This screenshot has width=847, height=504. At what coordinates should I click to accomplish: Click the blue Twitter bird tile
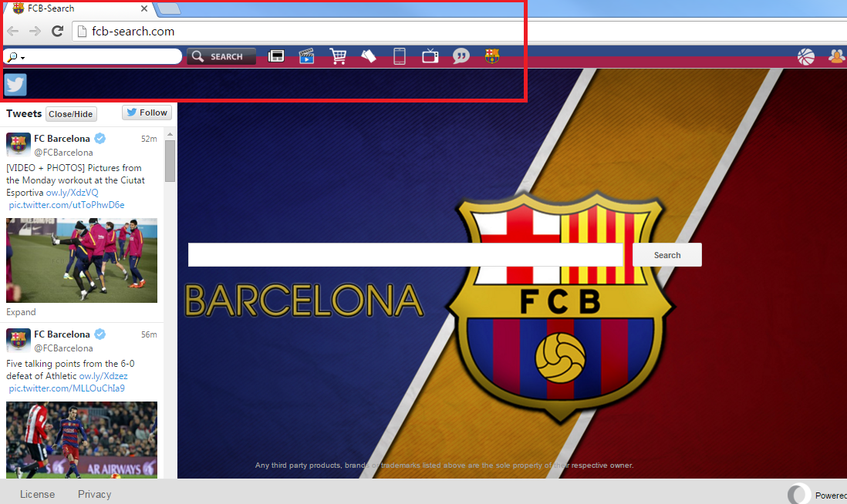15,85
